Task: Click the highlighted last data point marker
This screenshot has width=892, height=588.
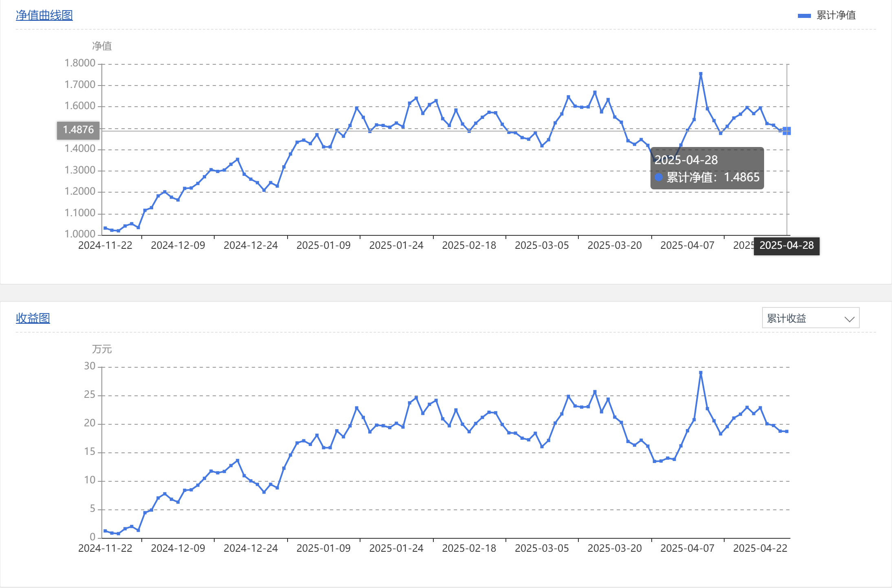Action: coord(787,131)
